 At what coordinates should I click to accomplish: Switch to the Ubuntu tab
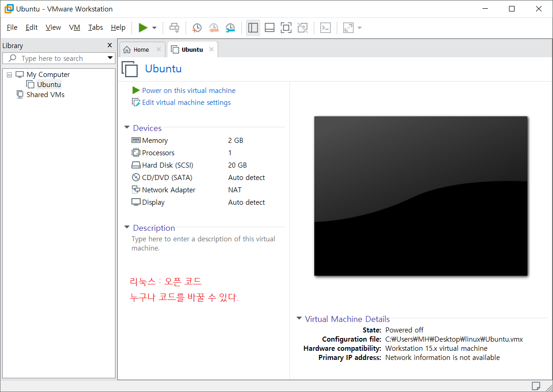(192, 49)
